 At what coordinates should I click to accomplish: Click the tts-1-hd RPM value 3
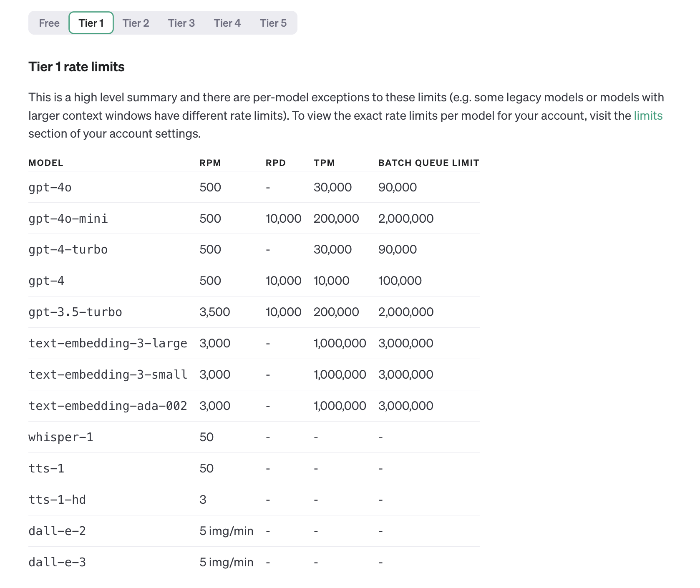[x=203, y=500]
